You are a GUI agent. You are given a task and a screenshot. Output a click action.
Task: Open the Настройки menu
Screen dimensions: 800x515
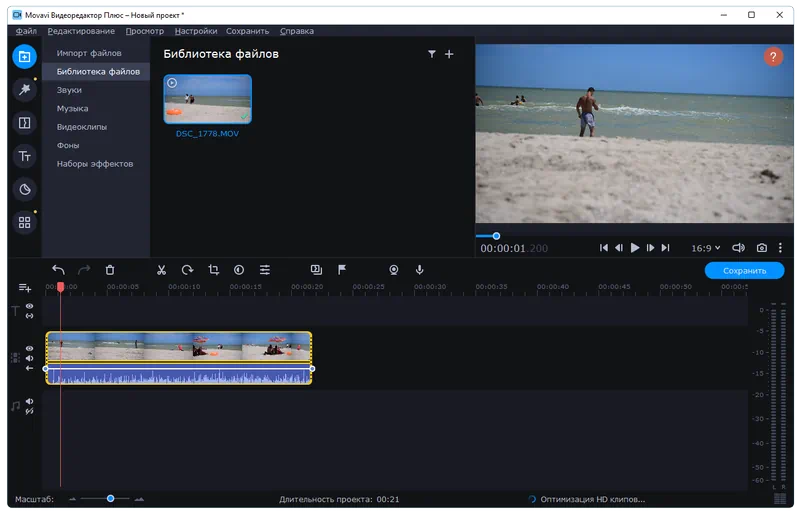(196, 31)
